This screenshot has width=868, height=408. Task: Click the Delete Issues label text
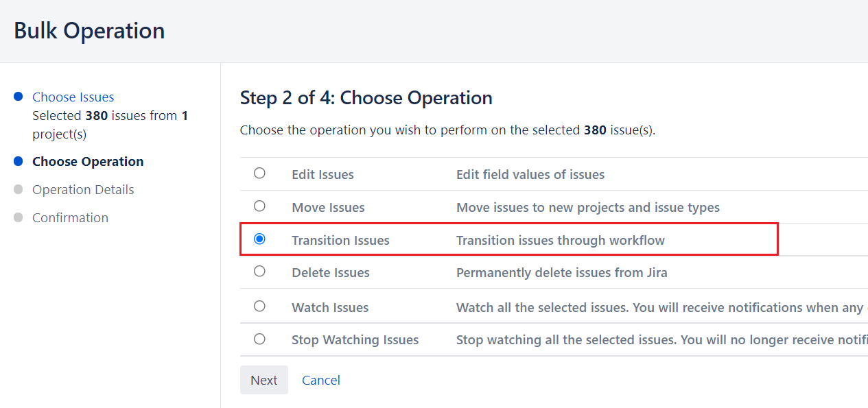pos(331,272)
